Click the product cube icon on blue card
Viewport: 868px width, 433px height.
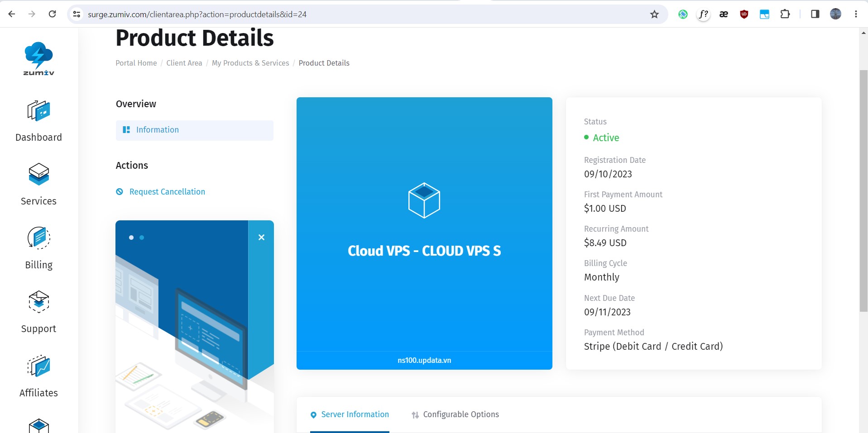[x=424, y=200]
